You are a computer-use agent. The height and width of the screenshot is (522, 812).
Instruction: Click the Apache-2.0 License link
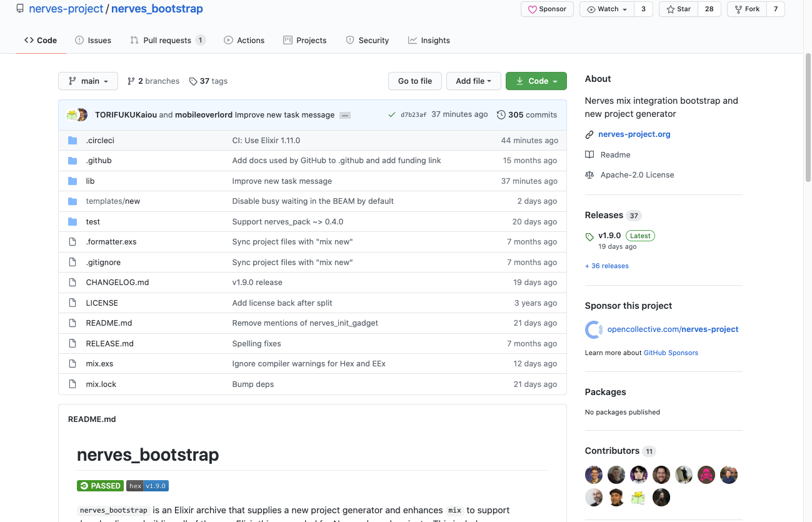click(637, 175)
